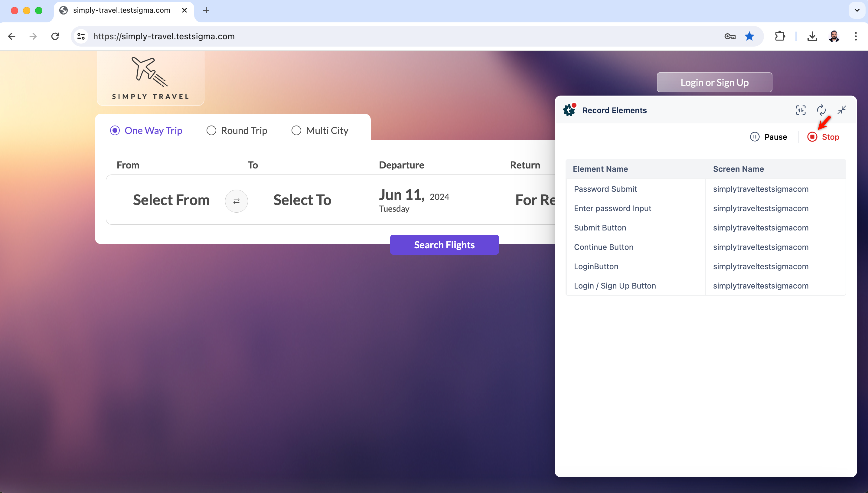Swap From and To cities
Image resolution: width=868 pixels, height=493 pixels.
point(236,201)
